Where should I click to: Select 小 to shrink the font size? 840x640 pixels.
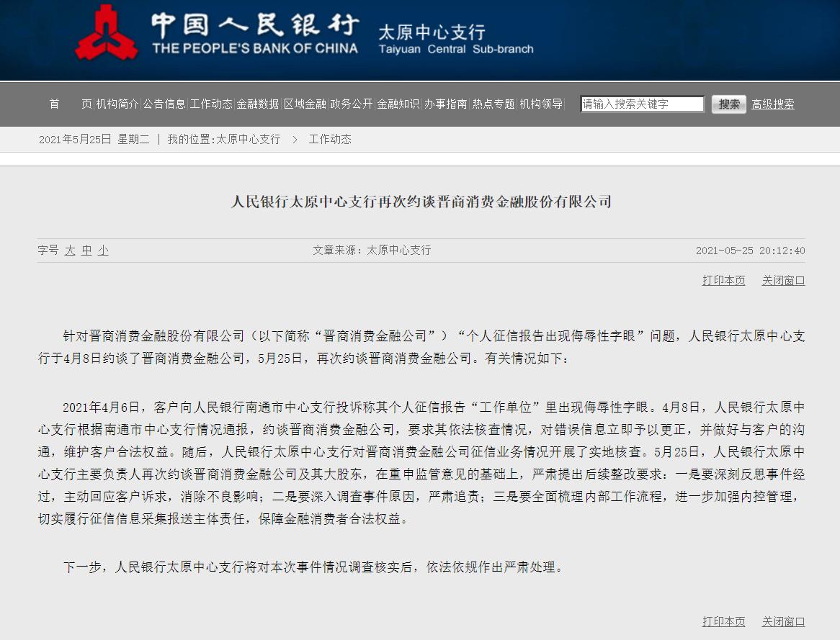(x=102, y=250)
